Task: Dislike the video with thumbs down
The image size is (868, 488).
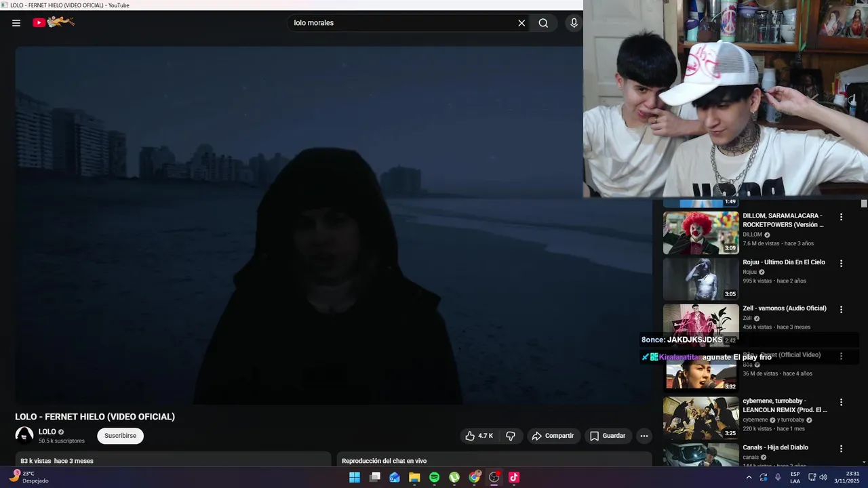Action: 511,436
